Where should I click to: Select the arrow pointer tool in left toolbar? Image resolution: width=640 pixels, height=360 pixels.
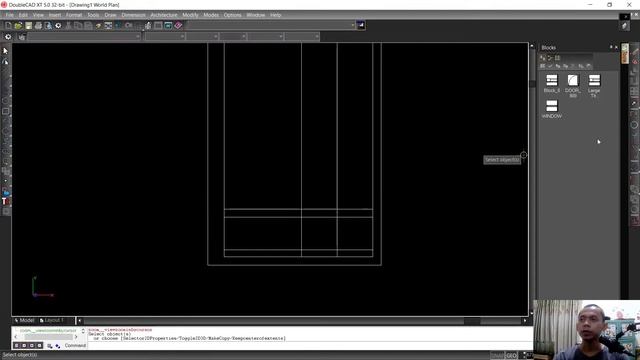[x=5, y=51]
